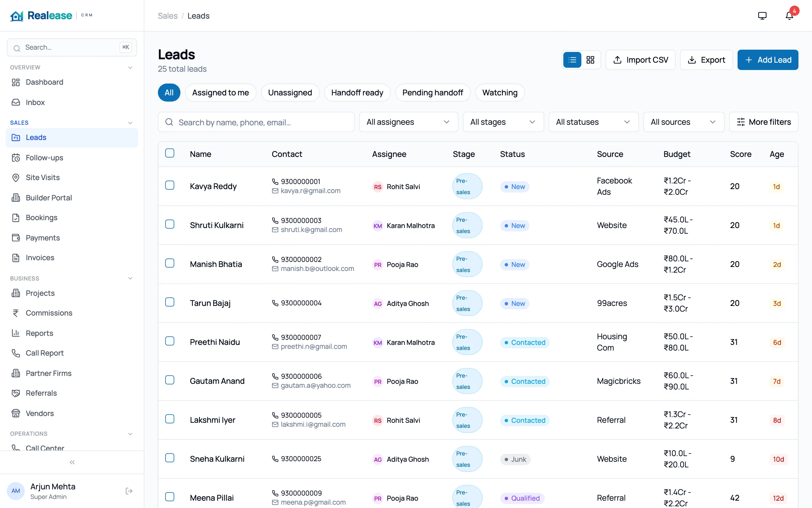812x508 pixels.
Task: Select the Shruti Kulkarni row checkbox
Action: point(170,224)
